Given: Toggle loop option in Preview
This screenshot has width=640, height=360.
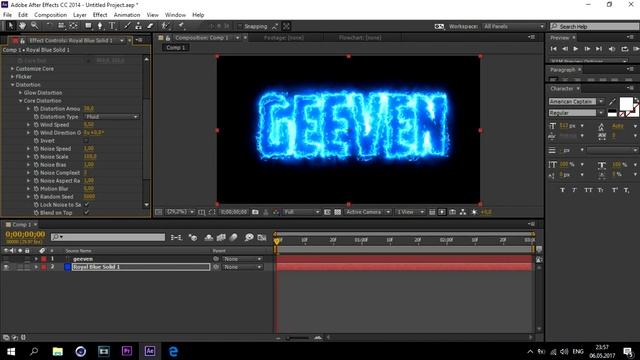Looking at the screenshot, I should (x=624, y=49).
